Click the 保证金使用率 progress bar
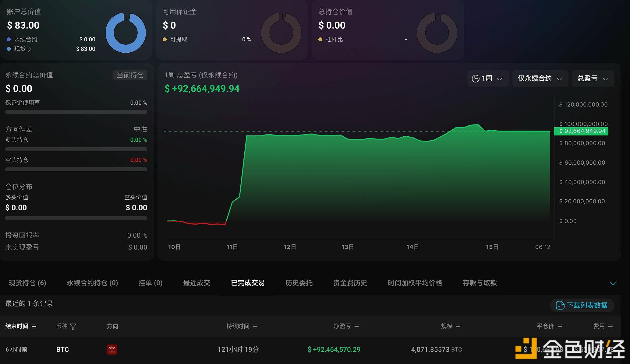This screenshot has height=364, width=630. click(x=76, y=112)
